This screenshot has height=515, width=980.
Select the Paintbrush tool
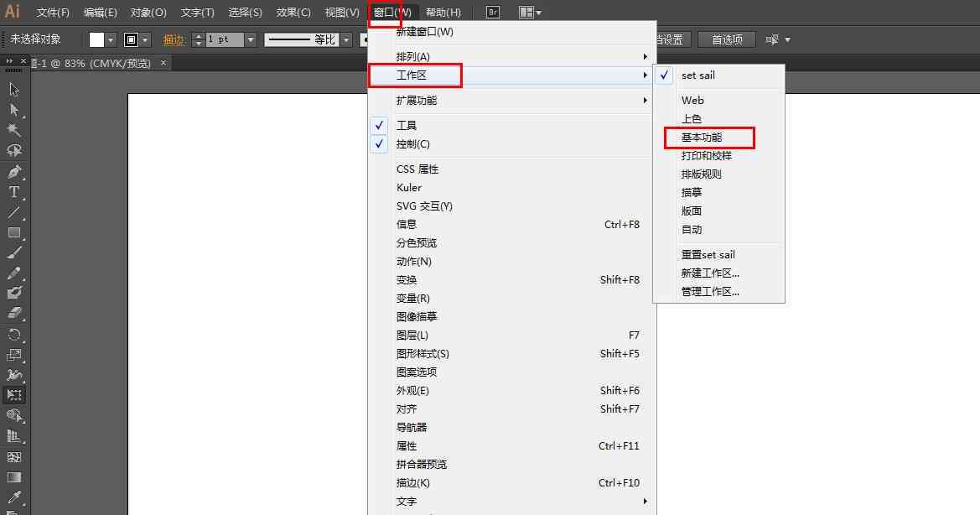(14, 252)
